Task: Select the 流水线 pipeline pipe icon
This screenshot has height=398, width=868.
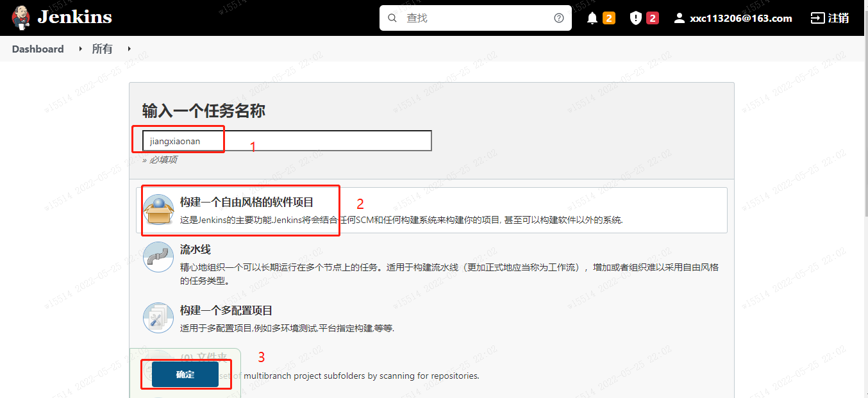Action: (158, 257)
